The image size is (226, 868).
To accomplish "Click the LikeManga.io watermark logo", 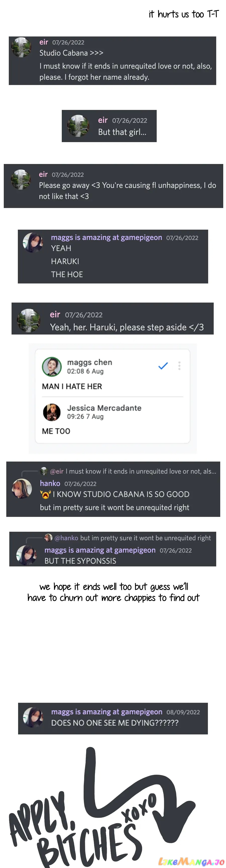I will (191, 861).
